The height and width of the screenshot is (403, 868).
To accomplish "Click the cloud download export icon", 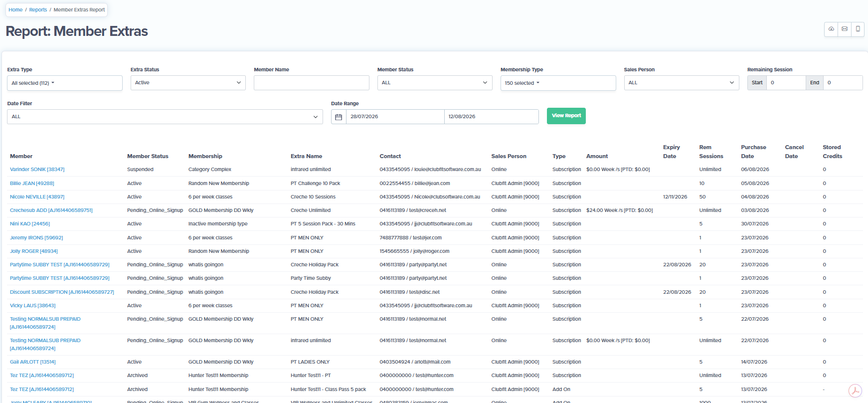I will (x=831, y=29).
